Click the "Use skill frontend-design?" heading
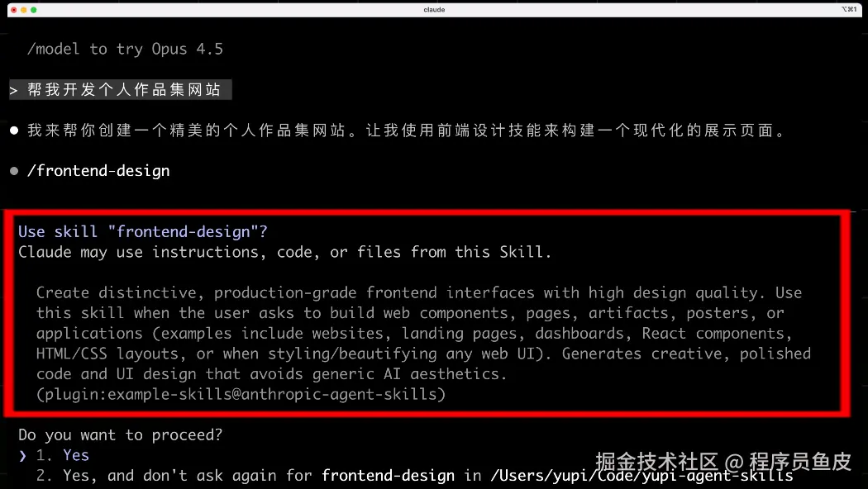Image resolution: width=868 pixels, height=489 pixels. coord(143,232)
